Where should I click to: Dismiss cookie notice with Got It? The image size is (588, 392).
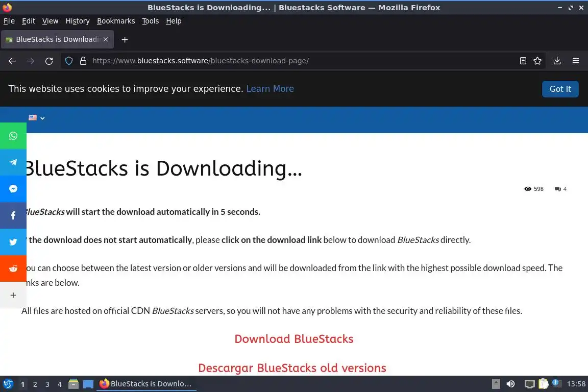(x=560, y=89)
